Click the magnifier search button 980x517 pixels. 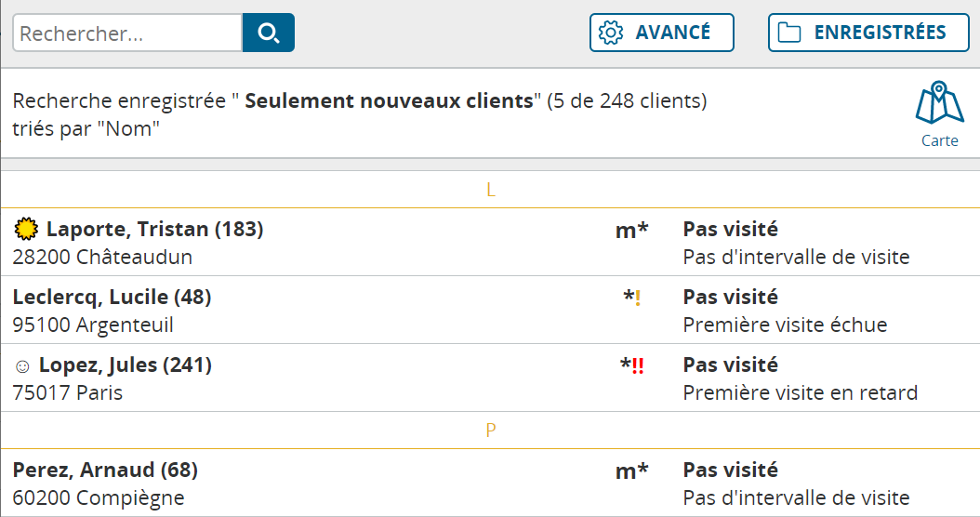pyautogui.click(x=268, y=33)
